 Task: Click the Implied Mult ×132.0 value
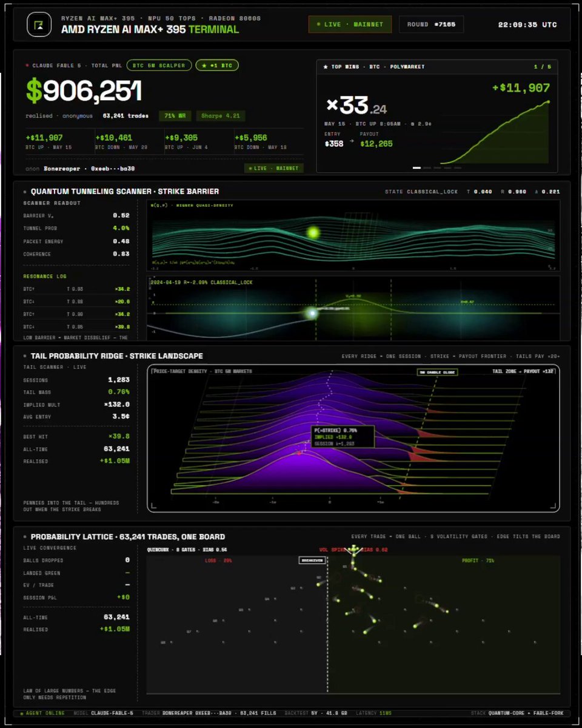[118, 405]
